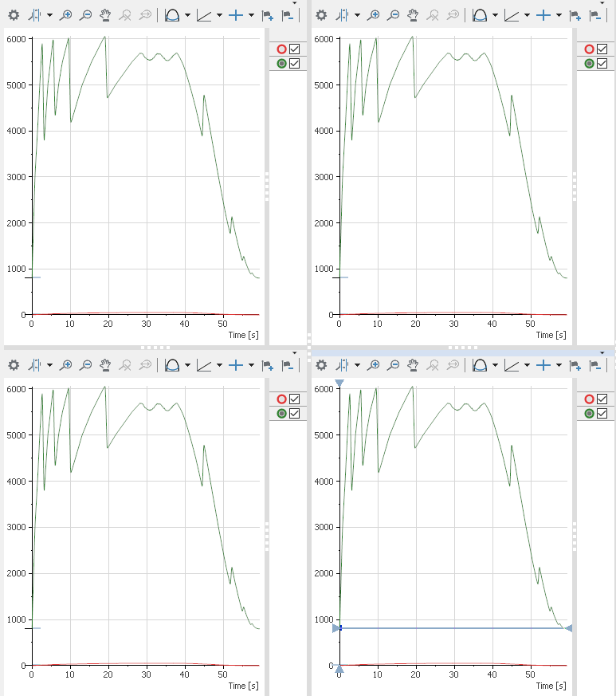Open auto-scale dropdown arrow in bottom-right chart
616x696 pixels.
click(x=357, y=365)
